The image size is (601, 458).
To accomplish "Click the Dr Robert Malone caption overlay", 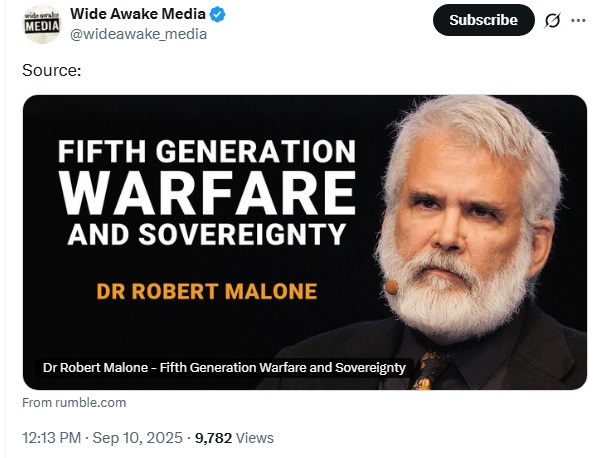I will click(223, 367).
